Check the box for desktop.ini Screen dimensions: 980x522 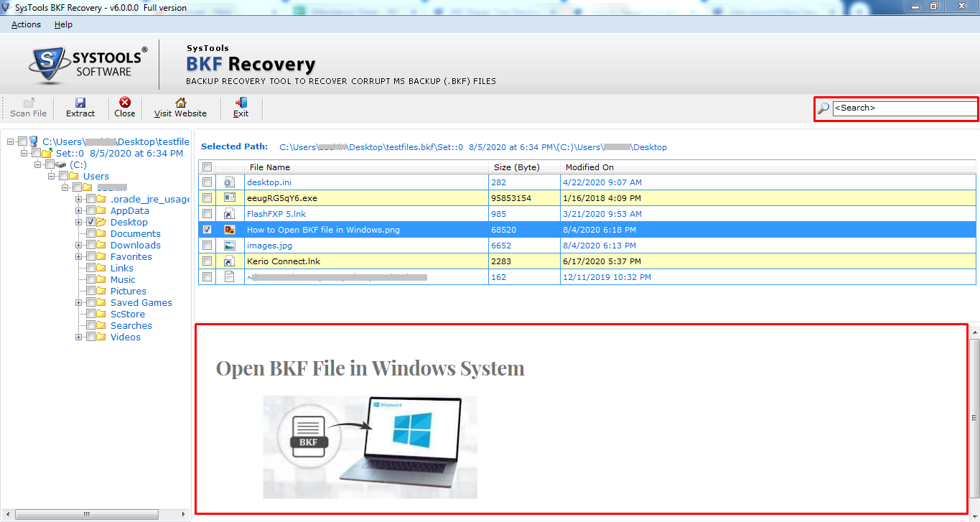pyautogui.click(x=207, y=182)
